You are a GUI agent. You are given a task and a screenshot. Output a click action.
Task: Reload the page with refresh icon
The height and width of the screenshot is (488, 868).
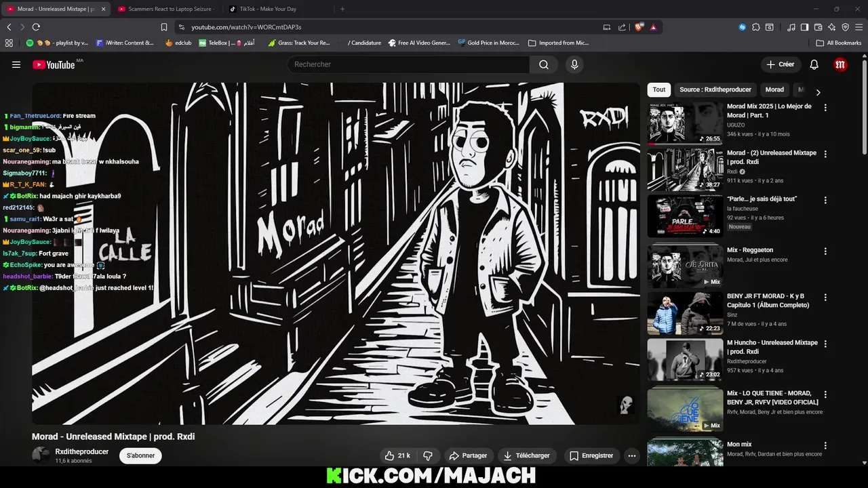[36, 27]
